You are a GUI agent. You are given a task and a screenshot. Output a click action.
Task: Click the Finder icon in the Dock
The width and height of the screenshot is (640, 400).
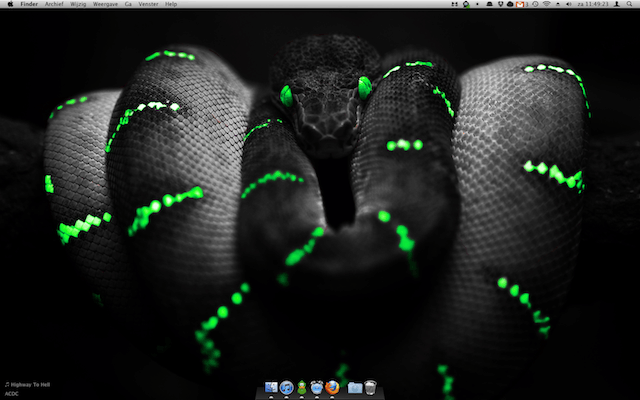[271, 387]
